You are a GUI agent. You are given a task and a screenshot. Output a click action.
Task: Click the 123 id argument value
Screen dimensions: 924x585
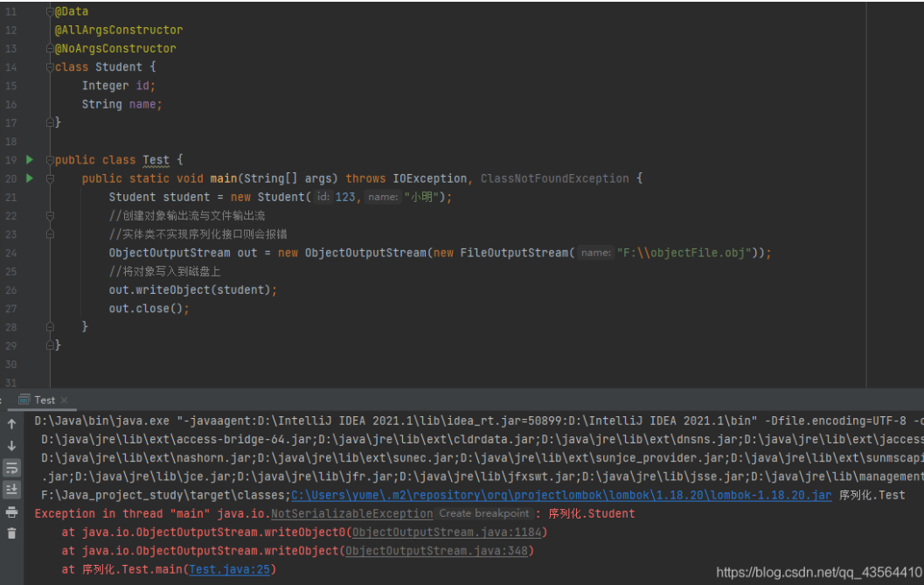[345, 197]
